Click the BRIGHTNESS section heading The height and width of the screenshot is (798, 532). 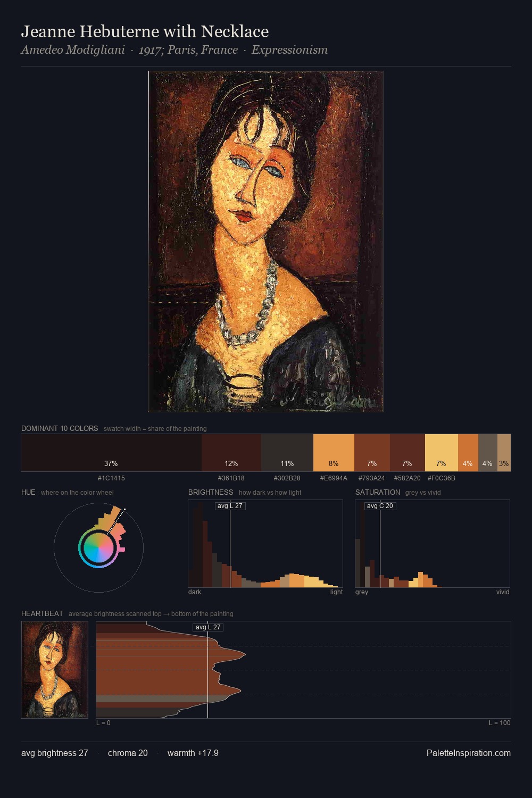(x=211, y=492)
